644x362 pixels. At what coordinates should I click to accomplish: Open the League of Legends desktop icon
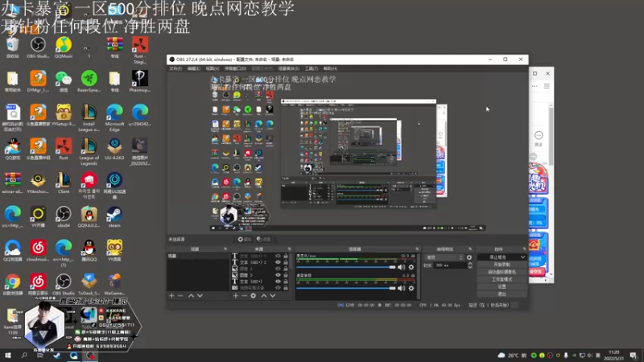[x=89, y=152]
